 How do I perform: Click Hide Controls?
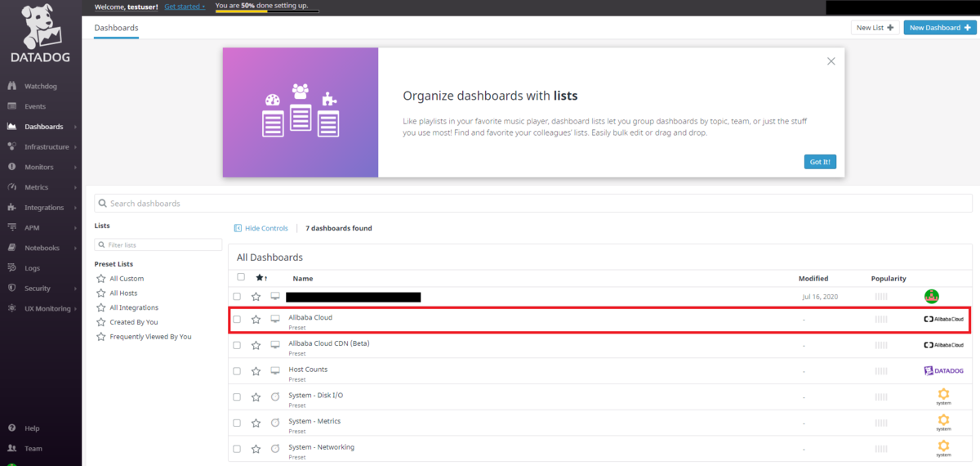coord(261,228)
